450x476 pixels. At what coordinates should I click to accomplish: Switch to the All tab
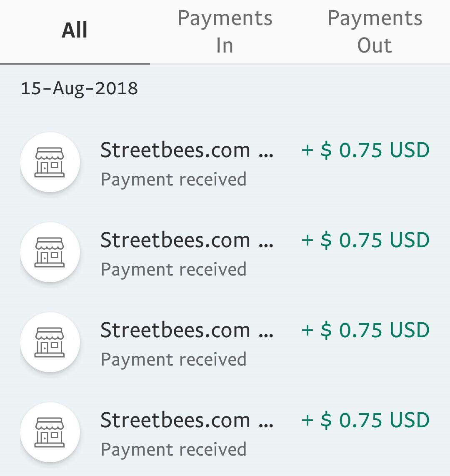[75, 31]
